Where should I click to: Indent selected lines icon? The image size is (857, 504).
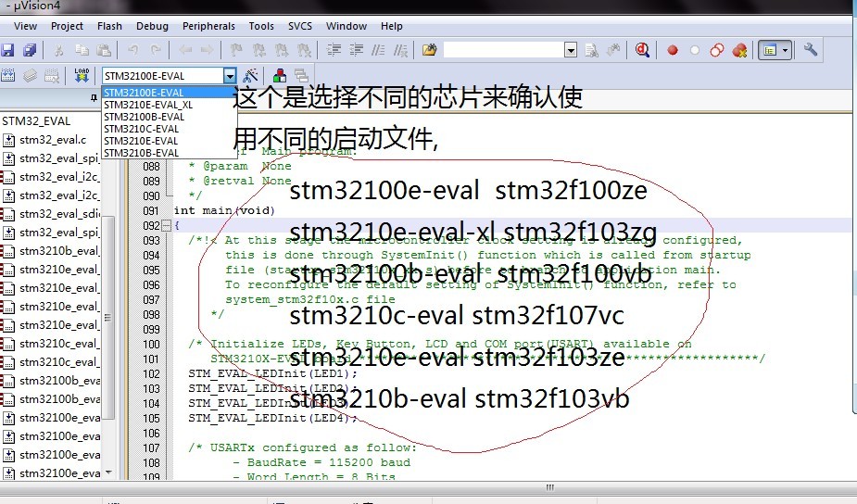[334, 50]
